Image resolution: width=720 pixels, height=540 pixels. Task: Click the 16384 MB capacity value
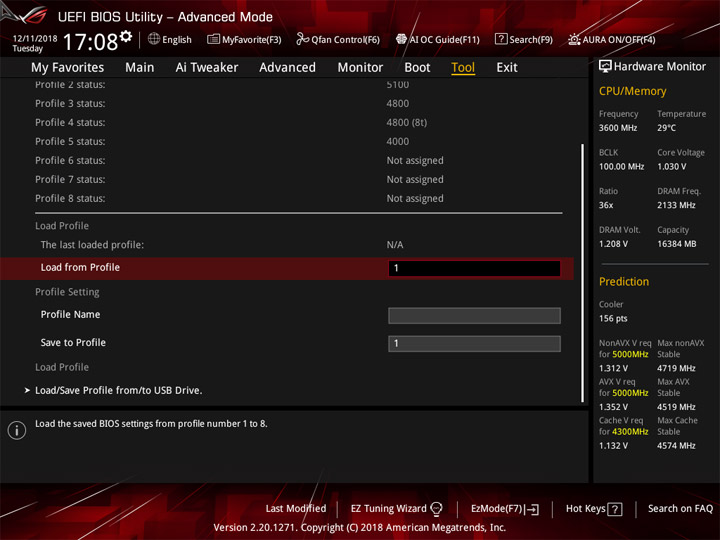[x=676, y=244]
